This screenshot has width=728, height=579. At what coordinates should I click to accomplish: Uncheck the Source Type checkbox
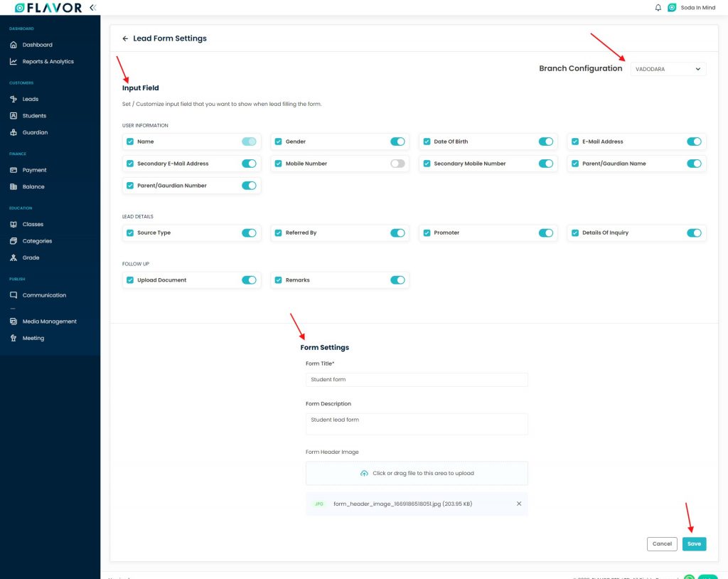[130, 233]
